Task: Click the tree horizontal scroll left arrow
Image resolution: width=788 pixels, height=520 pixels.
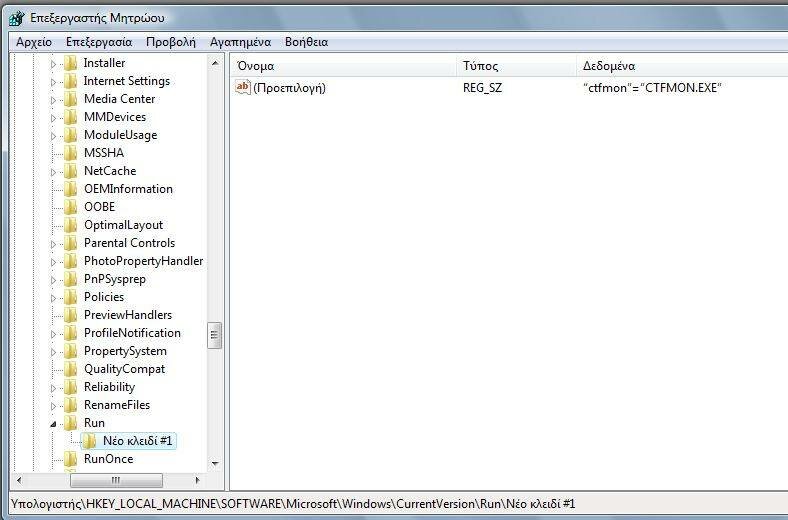Action: click(x=19, y=480)
